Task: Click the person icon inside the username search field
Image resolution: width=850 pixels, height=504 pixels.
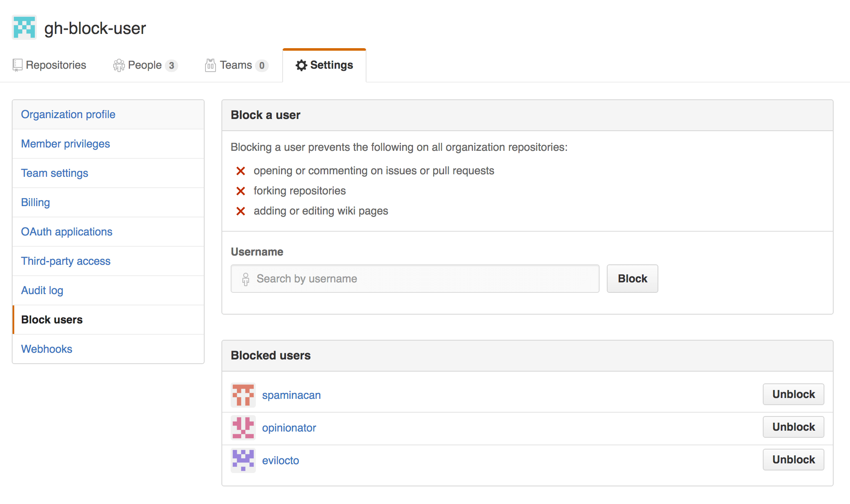Action: click(x=245, y=279)
